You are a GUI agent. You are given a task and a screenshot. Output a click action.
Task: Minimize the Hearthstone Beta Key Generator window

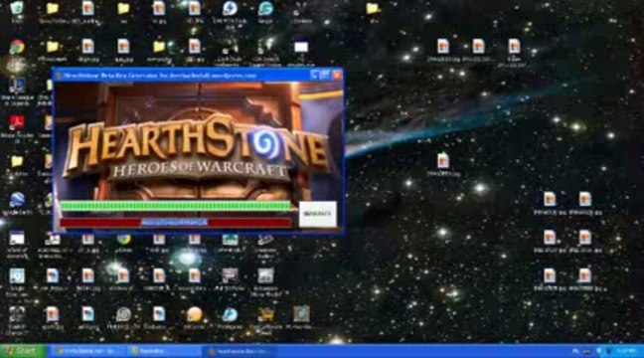(x=315, y=75)
